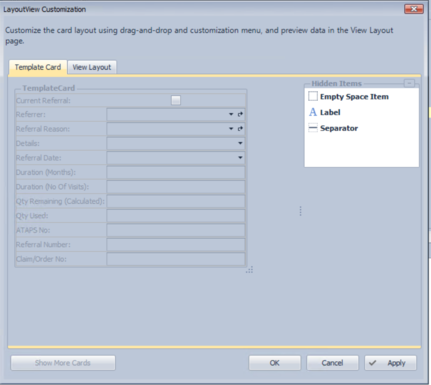
Task: Click the Details combo box field
Action: pyautogui.click(x=176, y=143)
